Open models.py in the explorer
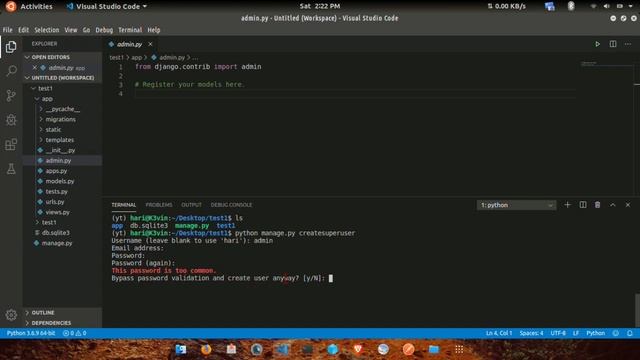Viewport: 640px width, 360px height. tap(62, 181)
